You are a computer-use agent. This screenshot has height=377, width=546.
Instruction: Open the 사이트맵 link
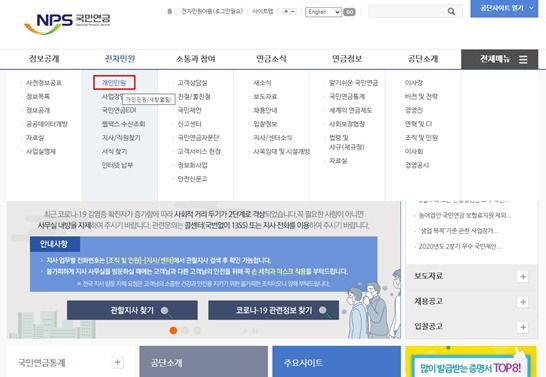click(x=263, y=11)
